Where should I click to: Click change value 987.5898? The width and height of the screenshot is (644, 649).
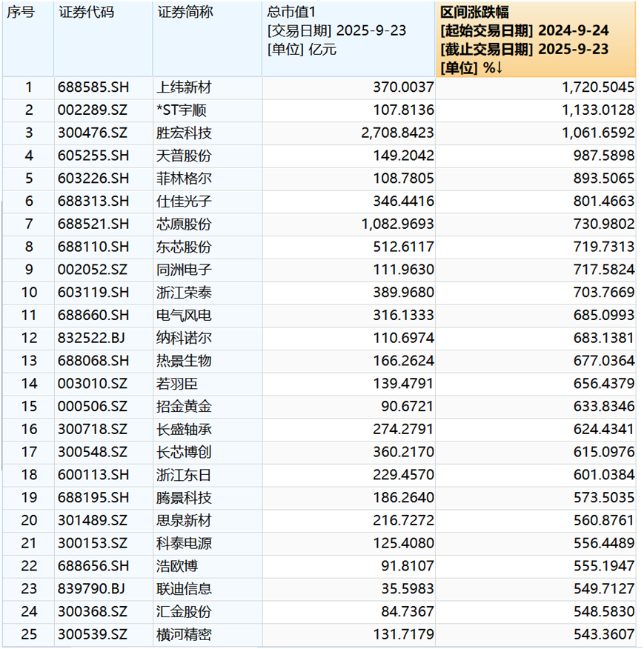(x=604, y=156)
